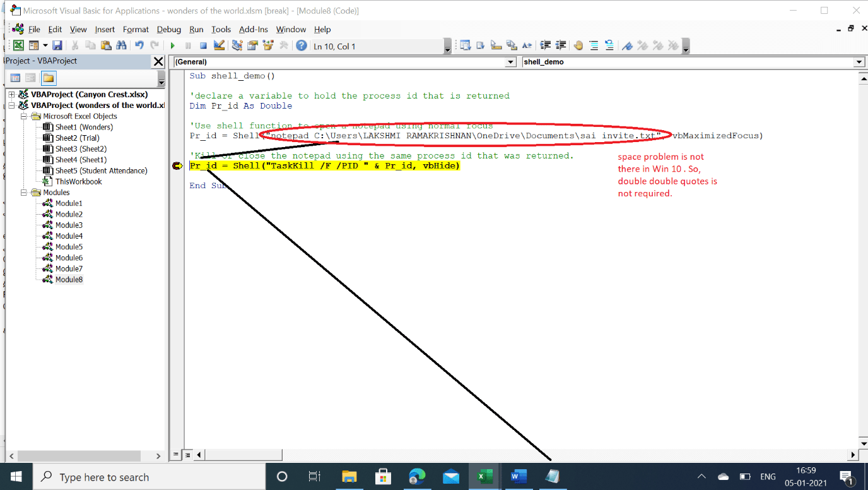This screenshot has height=490, width=868.
Task: Expand VBAProject (Canyon Crest.xlsx)
Action: [x=12, y=94]
